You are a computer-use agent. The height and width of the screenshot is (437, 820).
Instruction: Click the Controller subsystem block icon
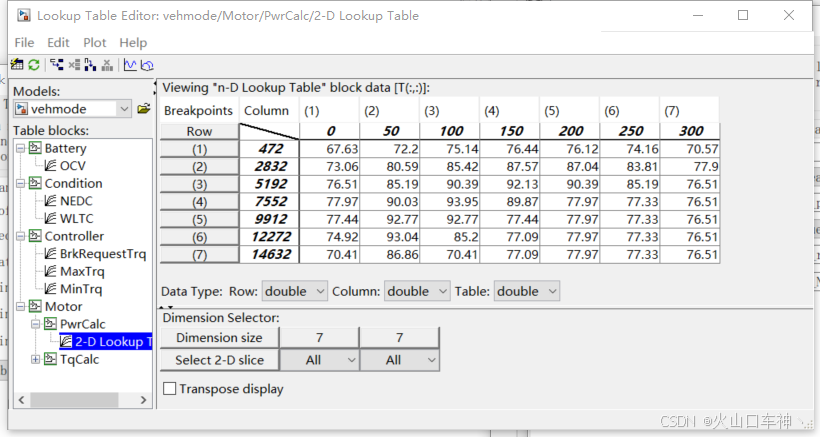point(35,236)
